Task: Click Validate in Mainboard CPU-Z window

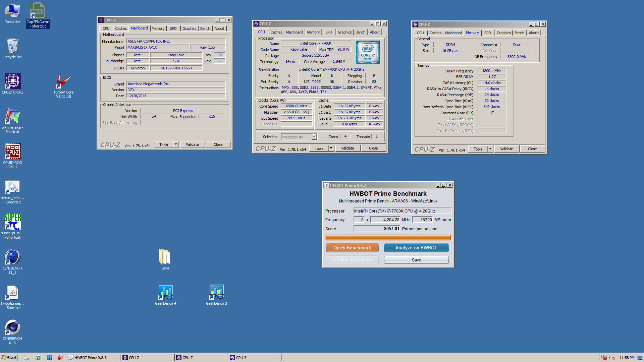Action: 192,144
